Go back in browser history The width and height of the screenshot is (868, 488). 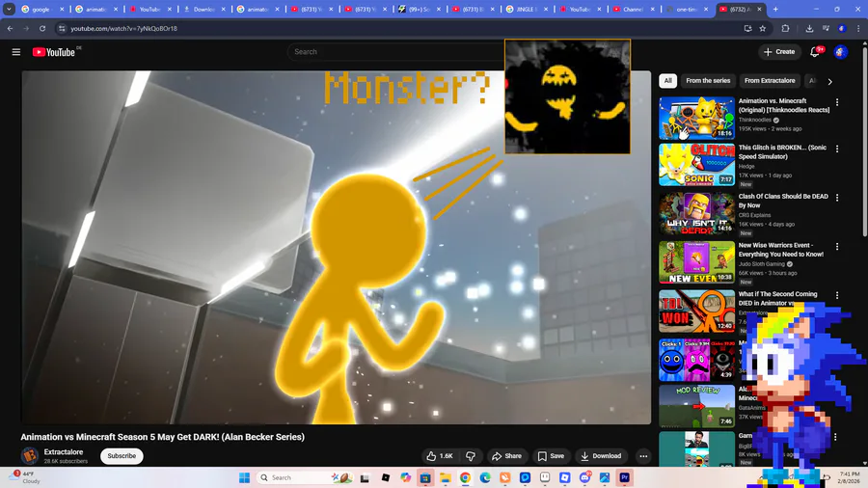point(10,28)
